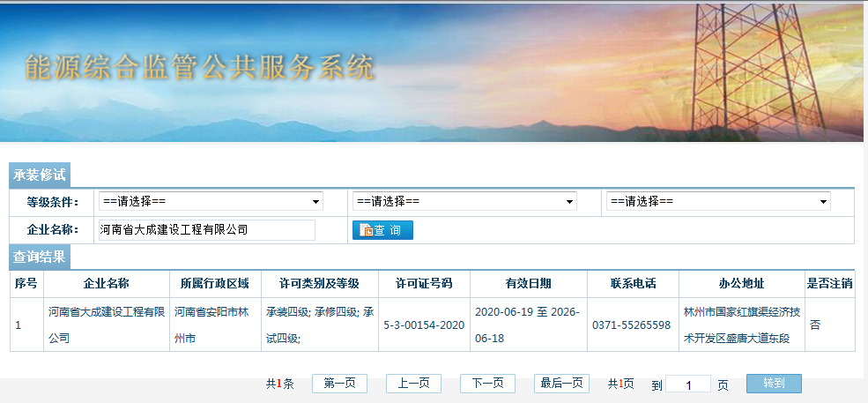Go to 第一页 first page
868x403 pixels.
tap(339, 384)
